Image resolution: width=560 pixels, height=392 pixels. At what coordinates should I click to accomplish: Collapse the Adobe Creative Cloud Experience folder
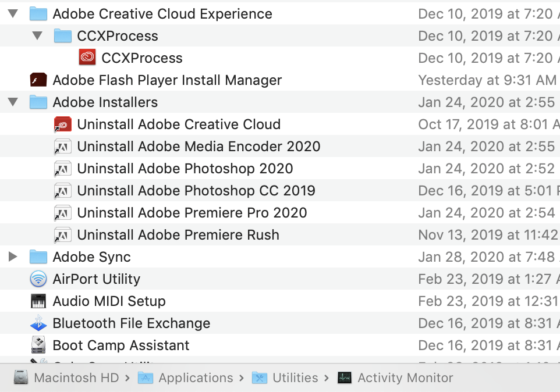point(13,13)
